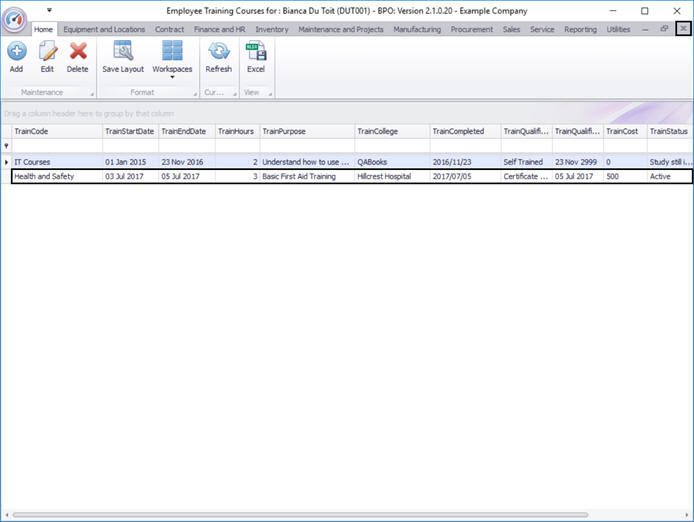
Task: Sort by the TrainCost column header
Action: coord(625,131)
